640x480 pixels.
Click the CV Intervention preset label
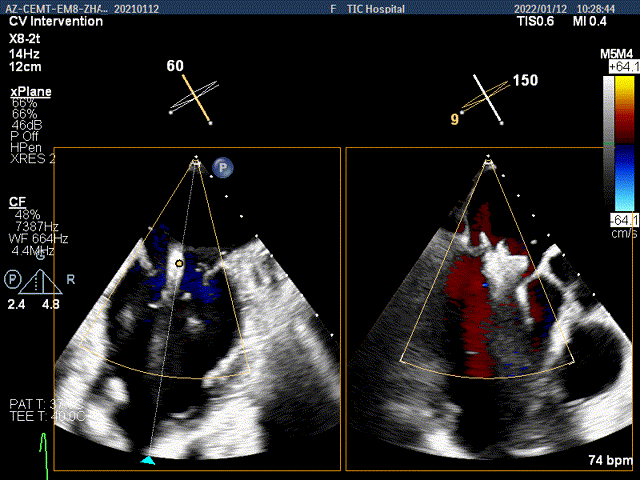click(x=56, y=21)
